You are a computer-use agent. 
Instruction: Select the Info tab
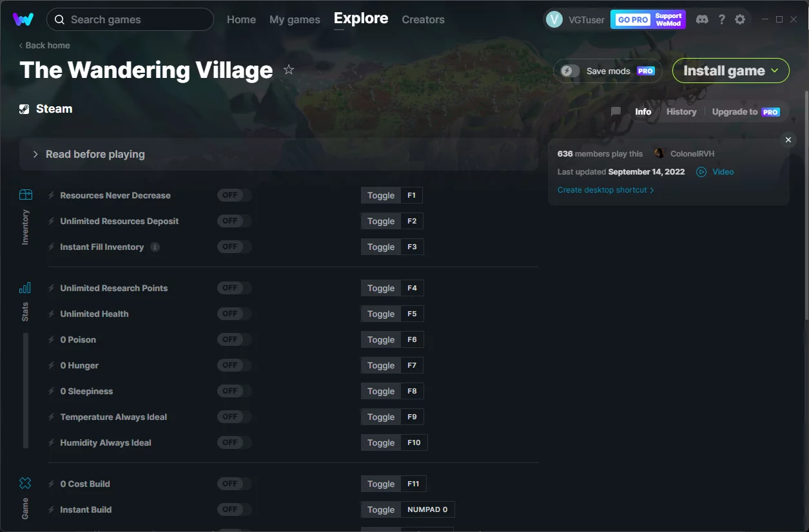point(643,111)
